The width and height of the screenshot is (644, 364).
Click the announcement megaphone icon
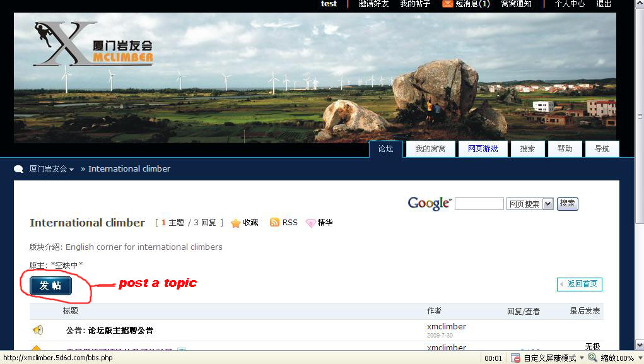[x=38, y=330]
